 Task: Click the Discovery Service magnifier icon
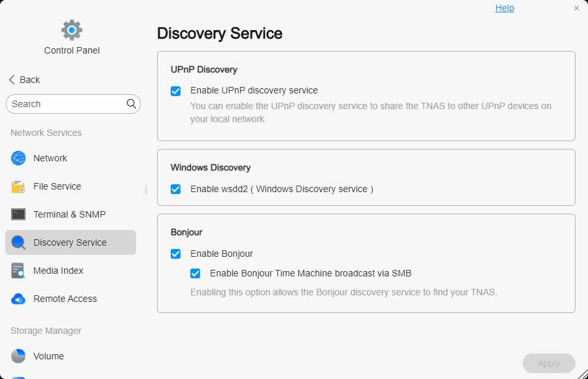18,242
